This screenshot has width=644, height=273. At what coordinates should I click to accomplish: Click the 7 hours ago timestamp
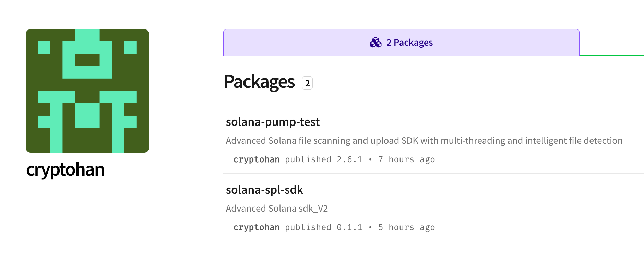click(x=406, y=159)
